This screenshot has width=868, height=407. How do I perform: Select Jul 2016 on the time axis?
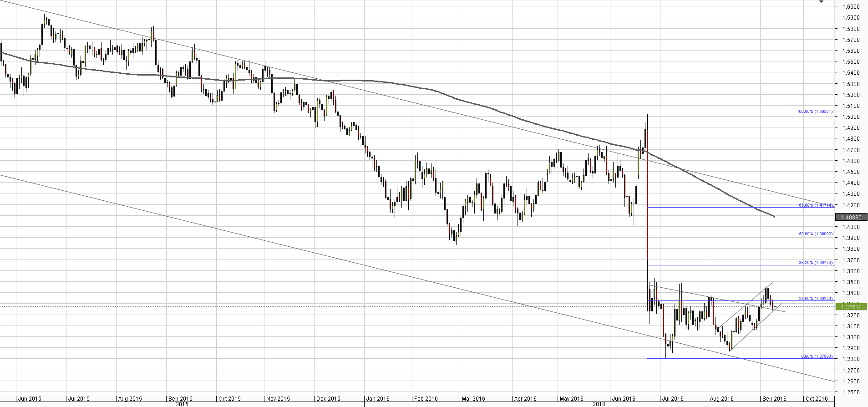pyautogui.click(x=673, y=399)
